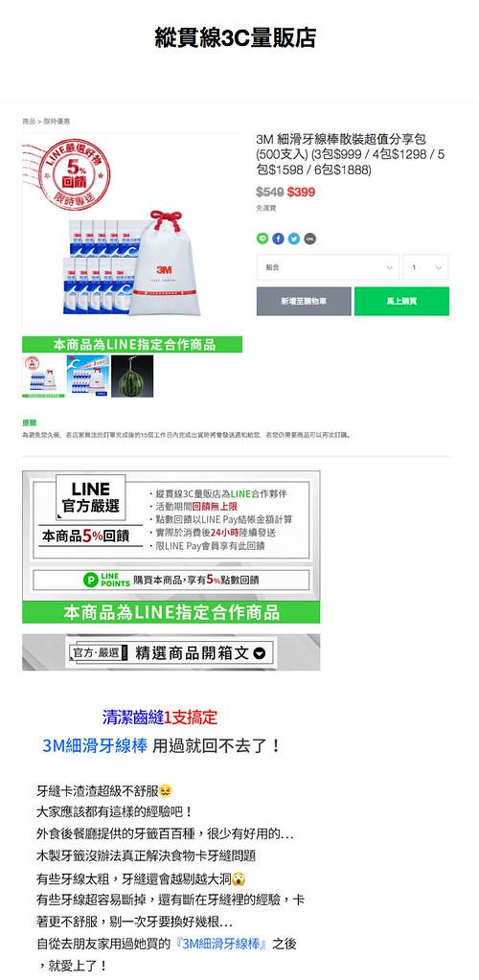Share product on Facebook
Image resolution: width=479 pixels, height=980 pixels.
(278, 239)
